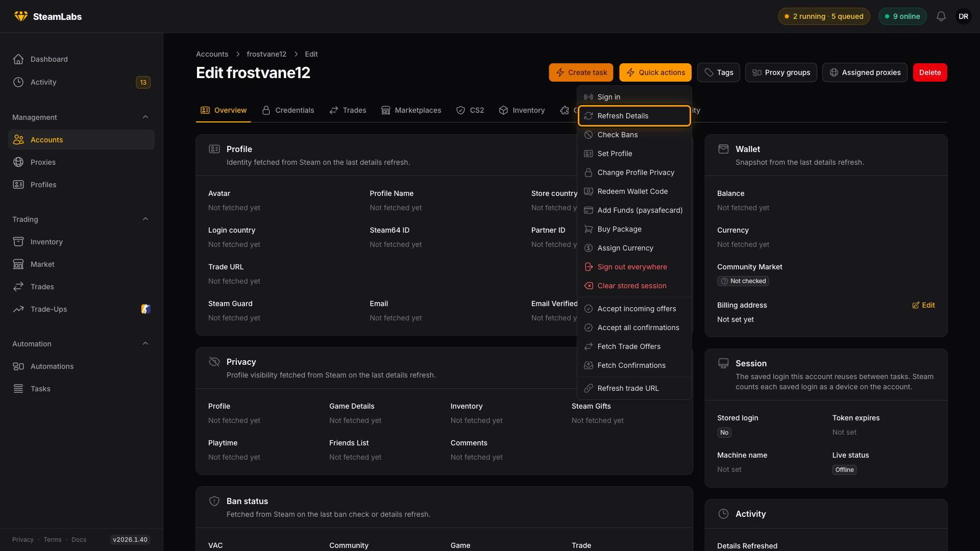
Task: Open the Privacy footer link
Action: click(x=23, y=540)
